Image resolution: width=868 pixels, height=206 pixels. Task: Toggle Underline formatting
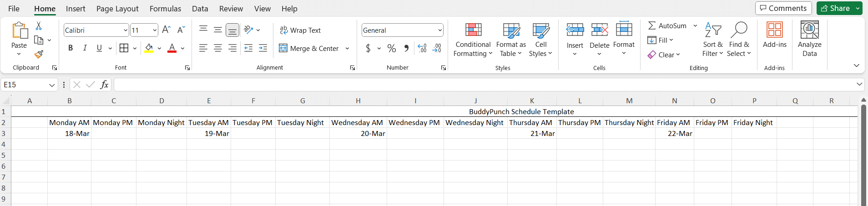point(99,48)
